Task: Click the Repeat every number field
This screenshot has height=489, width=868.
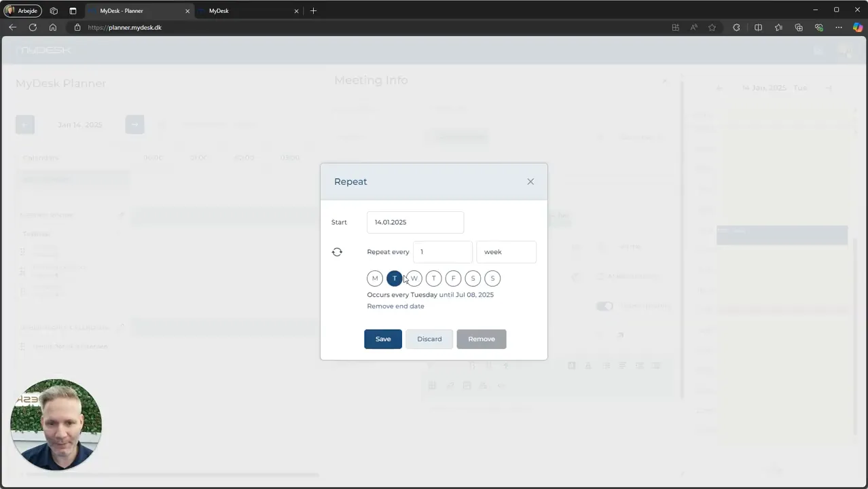Action: click(x=442, y=252)
